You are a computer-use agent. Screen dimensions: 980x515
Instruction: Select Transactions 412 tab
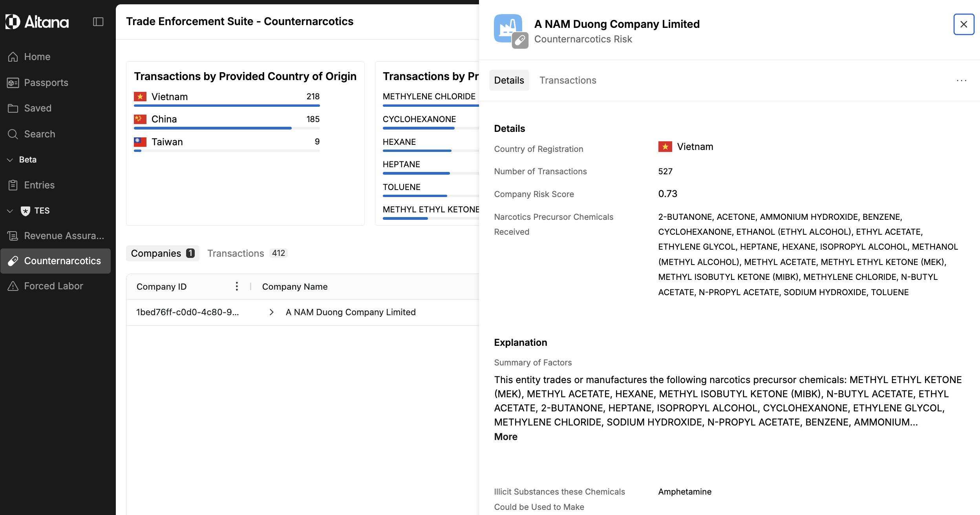coord(247,253)
